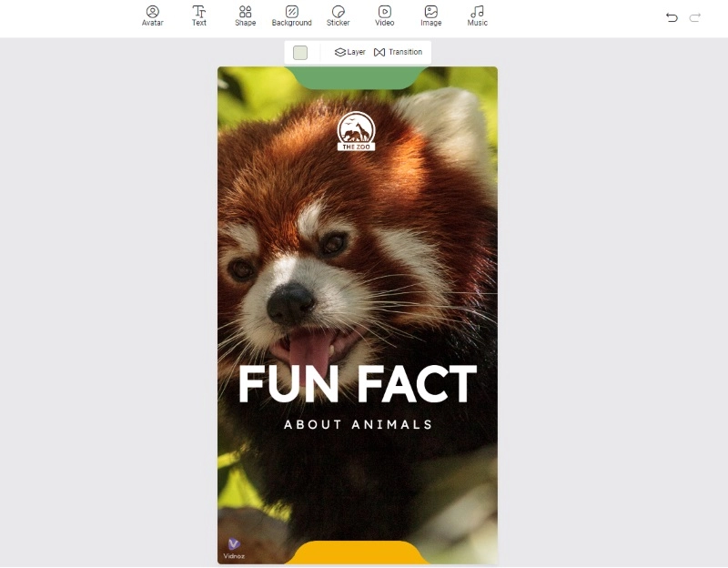Undo the last action
Screen dimensions: 728x568
point(672,17)
